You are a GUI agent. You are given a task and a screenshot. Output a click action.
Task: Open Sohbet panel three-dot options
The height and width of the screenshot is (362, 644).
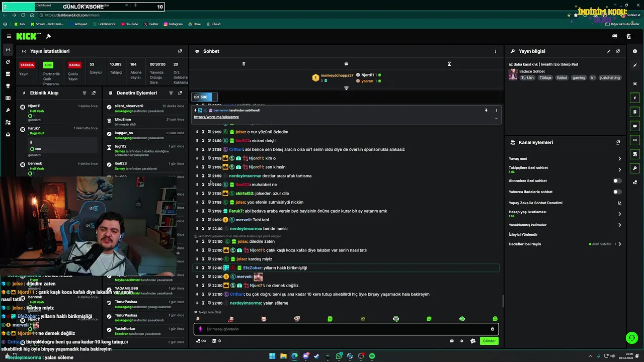[x=495, y=51]
